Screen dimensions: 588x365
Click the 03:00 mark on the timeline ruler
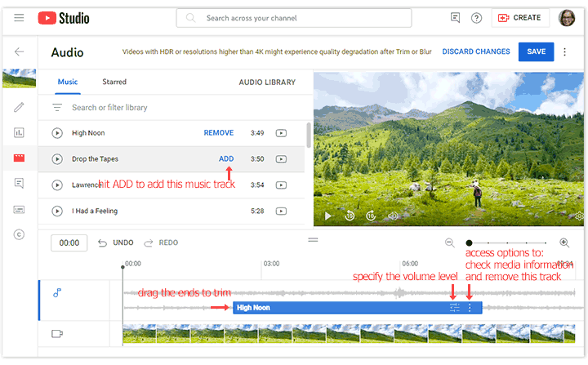pyautogui.click(x=271, y=264)
